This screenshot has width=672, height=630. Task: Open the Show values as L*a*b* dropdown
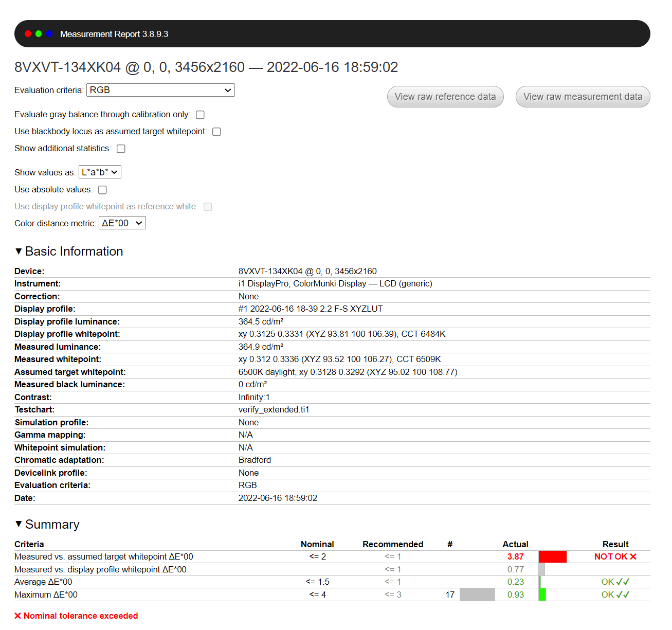(100, 172)
